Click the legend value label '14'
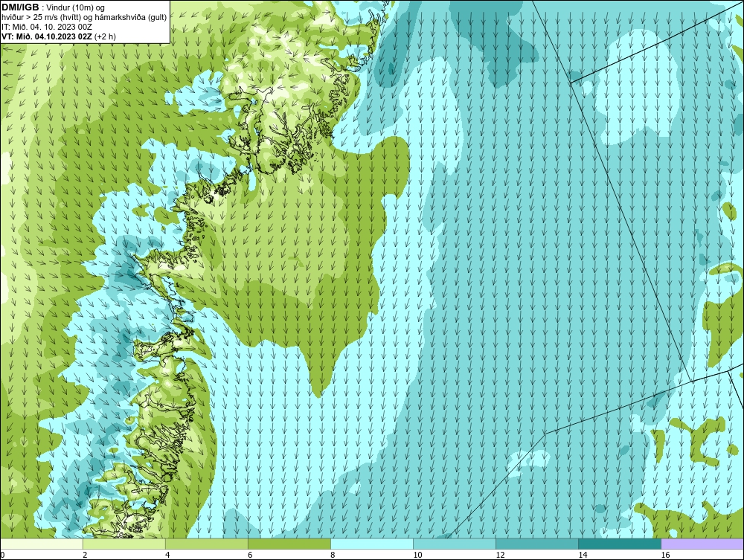Screen dimensions: 744x560 pos(583,555)
